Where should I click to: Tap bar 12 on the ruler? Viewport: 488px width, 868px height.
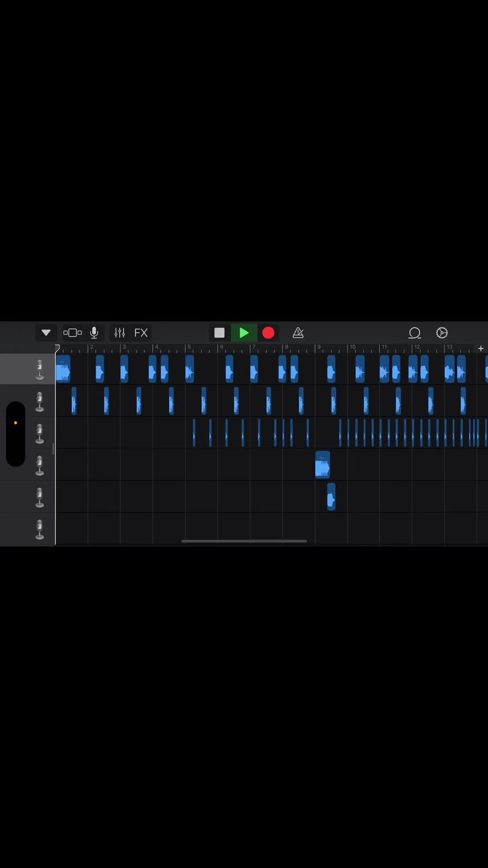coord(417,347)
